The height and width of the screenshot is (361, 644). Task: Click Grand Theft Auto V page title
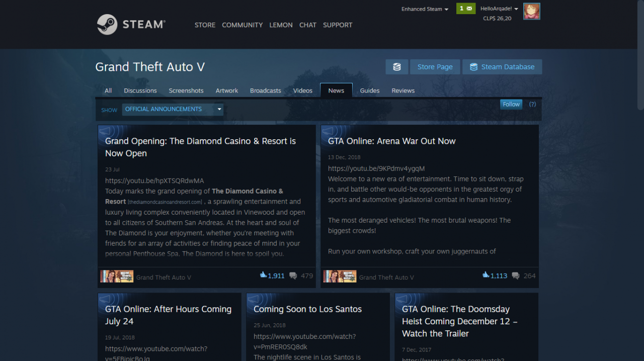(x=150, y=67)
